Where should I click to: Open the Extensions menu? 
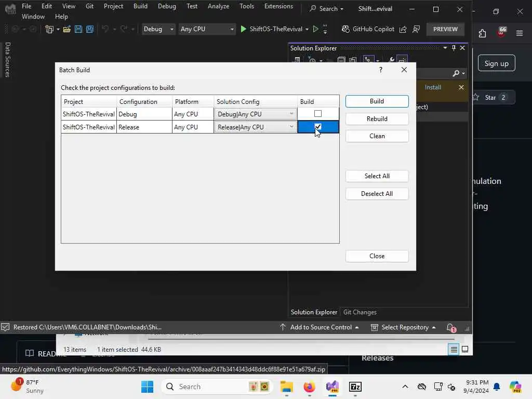tap(278, 6)
